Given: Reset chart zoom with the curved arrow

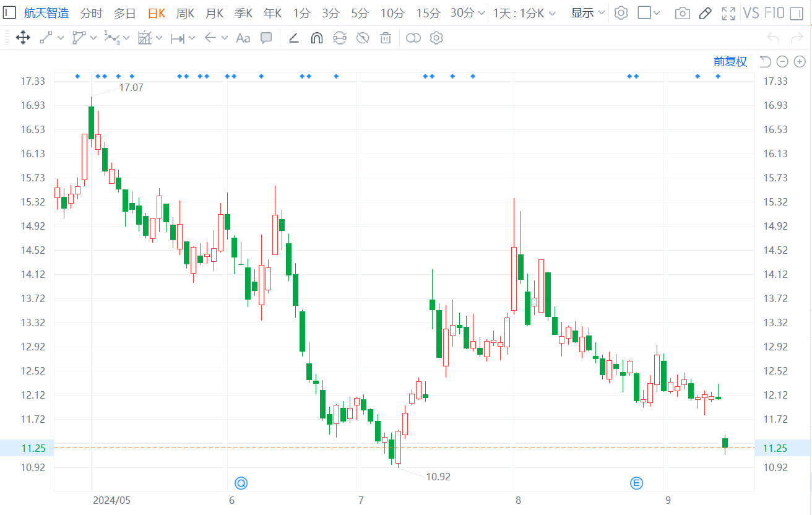Looking at the screenshot, I should pos(765,61).
